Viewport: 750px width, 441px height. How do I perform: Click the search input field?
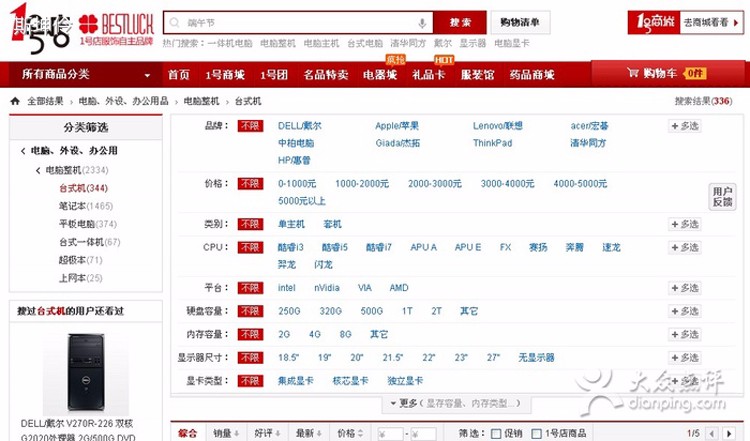coord(298,22)
